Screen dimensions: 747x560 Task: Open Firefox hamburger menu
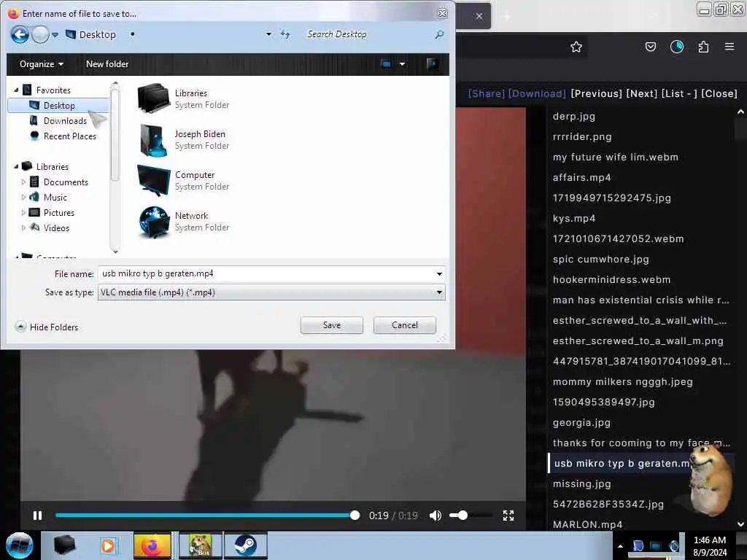click(729, 47)
